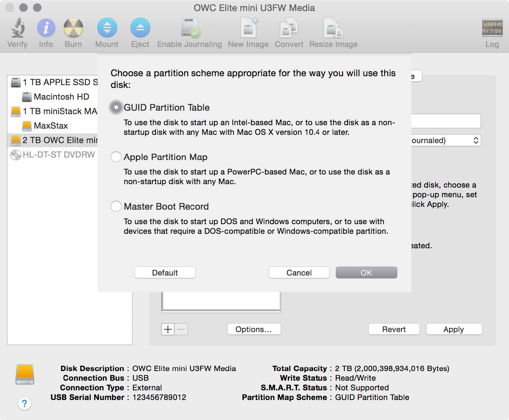
Task: Confirm the partition scheme with OK
Action: [366, 272]
